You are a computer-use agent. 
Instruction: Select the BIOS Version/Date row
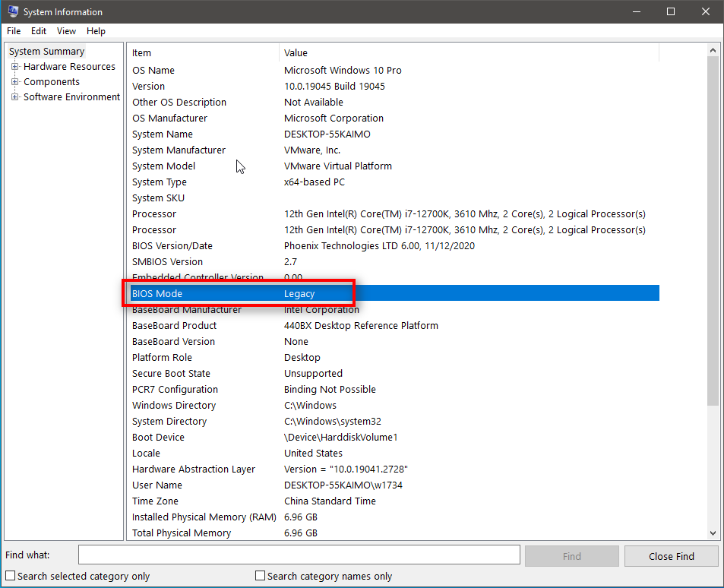[x=394, y=245]
